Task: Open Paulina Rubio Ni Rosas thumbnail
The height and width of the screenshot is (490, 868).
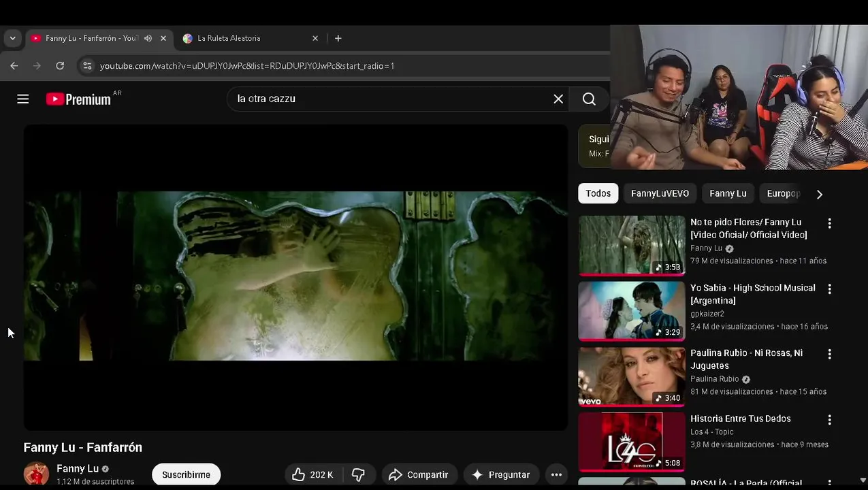Action: point(632,376)
